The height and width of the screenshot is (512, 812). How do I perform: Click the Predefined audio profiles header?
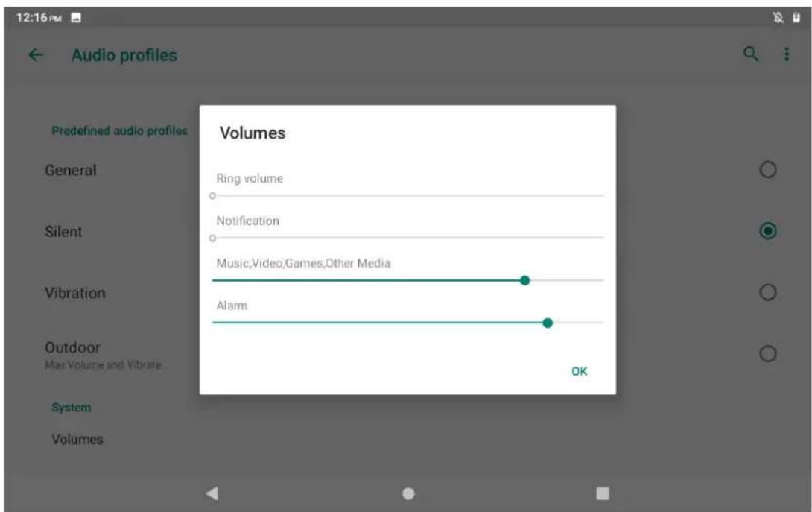(x=120, y=130)
